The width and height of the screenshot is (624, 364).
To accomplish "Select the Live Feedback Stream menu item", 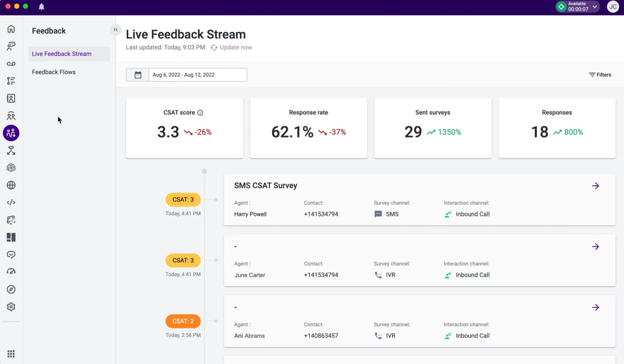I will pos(61,53).
